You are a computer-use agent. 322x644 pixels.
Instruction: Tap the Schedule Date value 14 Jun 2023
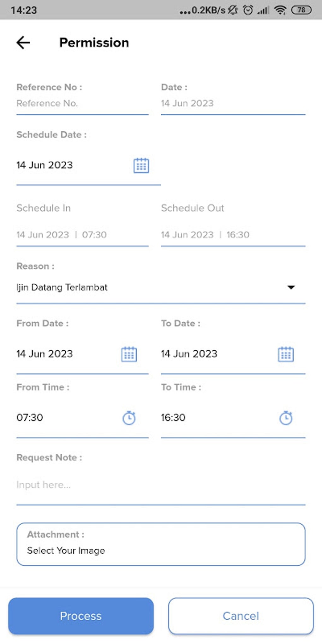tap(45, 165)
